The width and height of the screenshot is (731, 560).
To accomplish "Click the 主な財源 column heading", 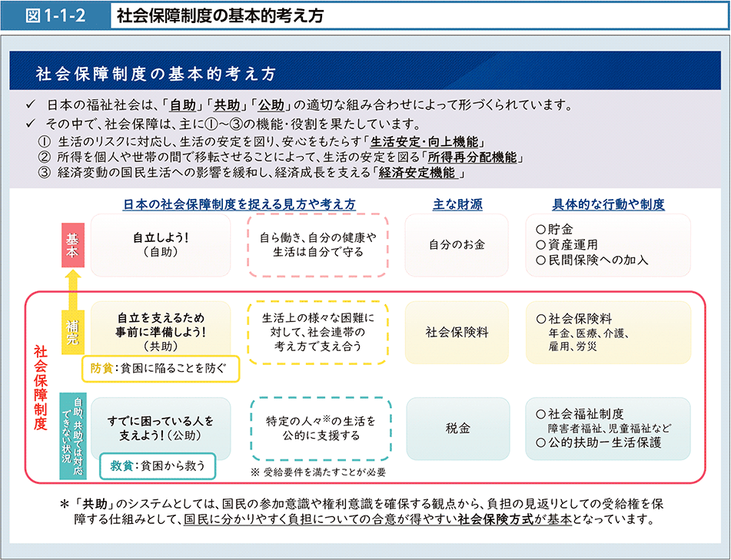I will point(457,204).
